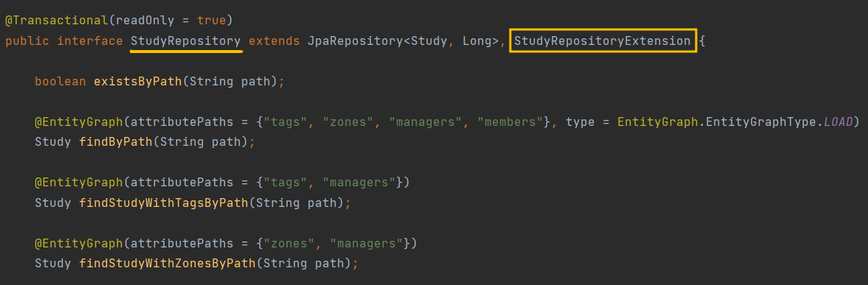868x285 pixels.
Task: Click the findByPath method name
Action: click(x=116, y=141)
